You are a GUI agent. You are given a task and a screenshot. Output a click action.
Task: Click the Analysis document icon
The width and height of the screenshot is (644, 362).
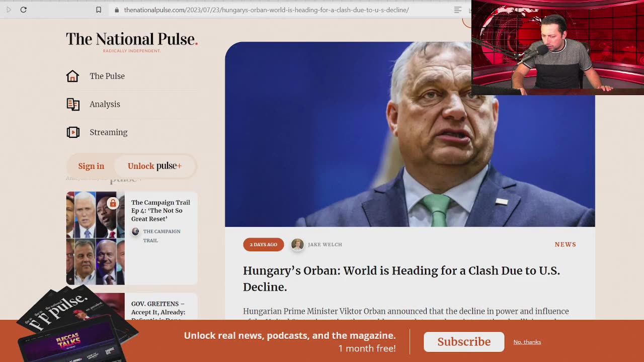click(73, 104)
